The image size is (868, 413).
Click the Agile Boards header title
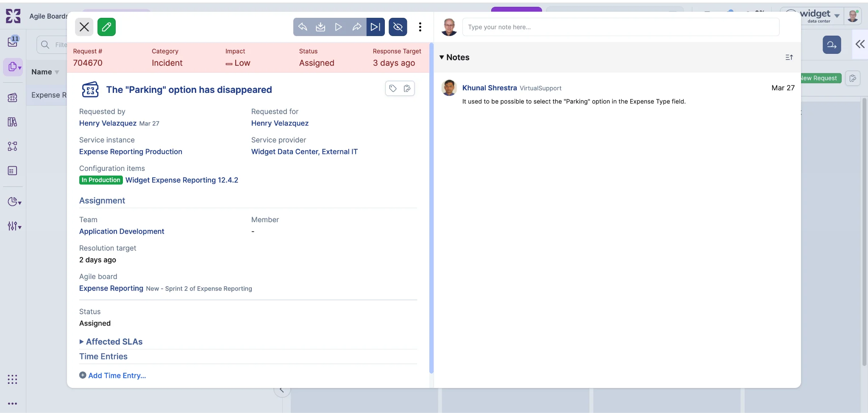tap(48, 16)
